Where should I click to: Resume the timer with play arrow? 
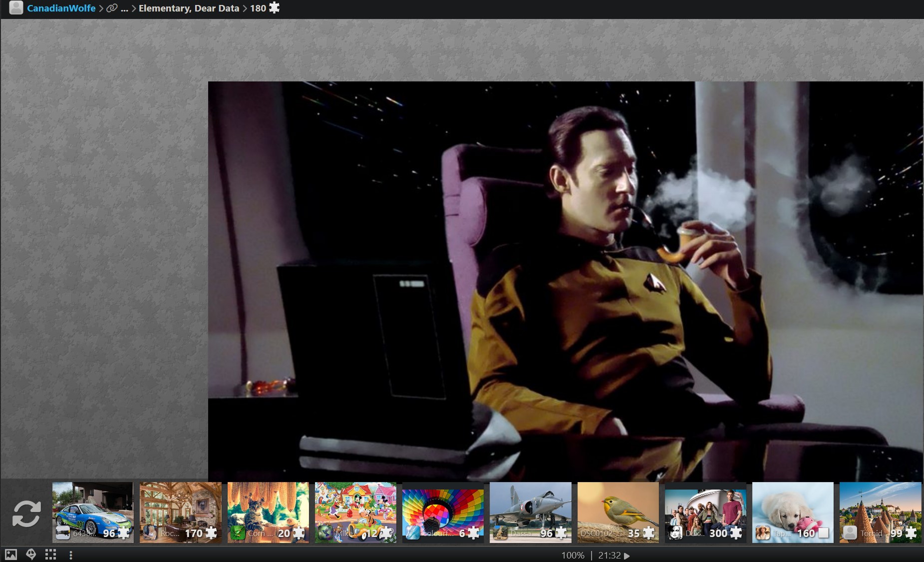627,556
